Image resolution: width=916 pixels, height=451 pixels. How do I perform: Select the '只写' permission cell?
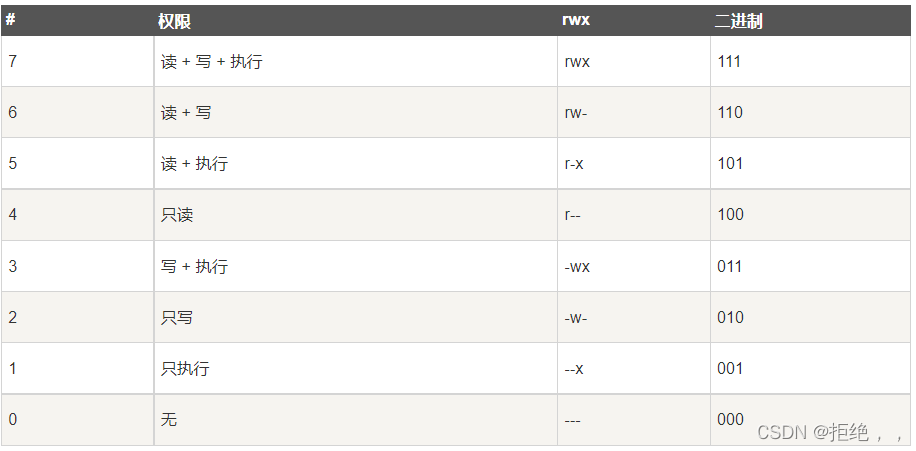[x=177, y=318]
